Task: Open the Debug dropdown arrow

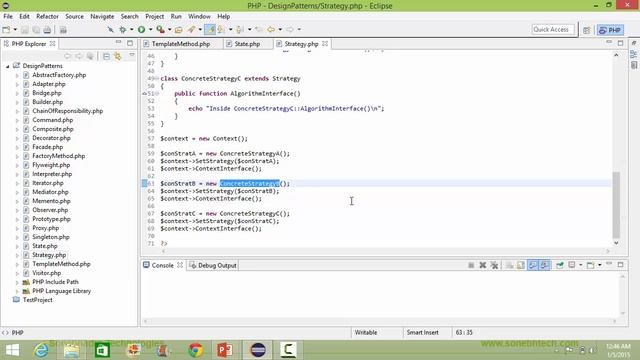Action: (131, 29)
